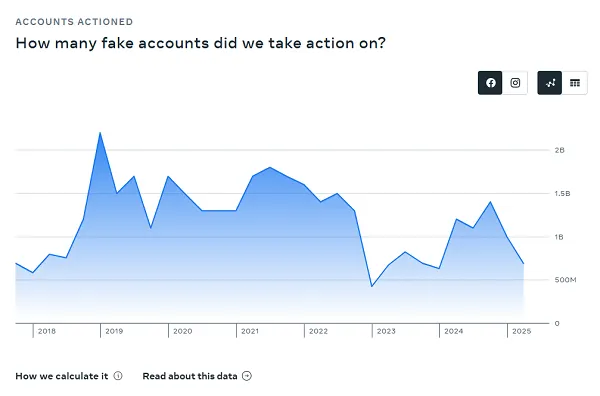600x396 pixels.
Task: Click the 2025 year axis label
Action: point(522,331)
